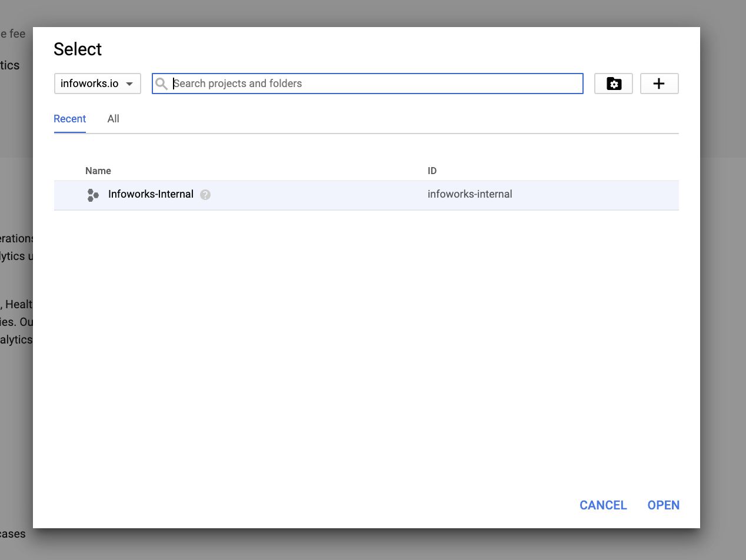Screen dimensions: 746x560
Task: Switch to the All tab
Action: (114, 119)
